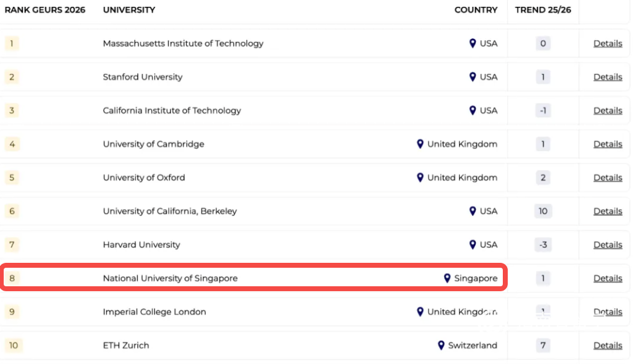Viewport: 635px width, 364px height.
Task: Click the trend value 10 for Berkeley
Action: point(543,211)
